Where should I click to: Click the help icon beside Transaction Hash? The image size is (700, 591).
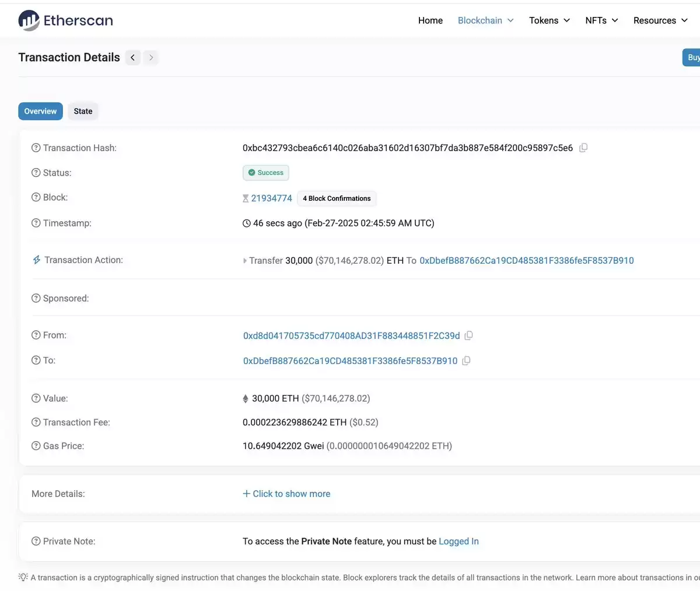coord(36,148)
